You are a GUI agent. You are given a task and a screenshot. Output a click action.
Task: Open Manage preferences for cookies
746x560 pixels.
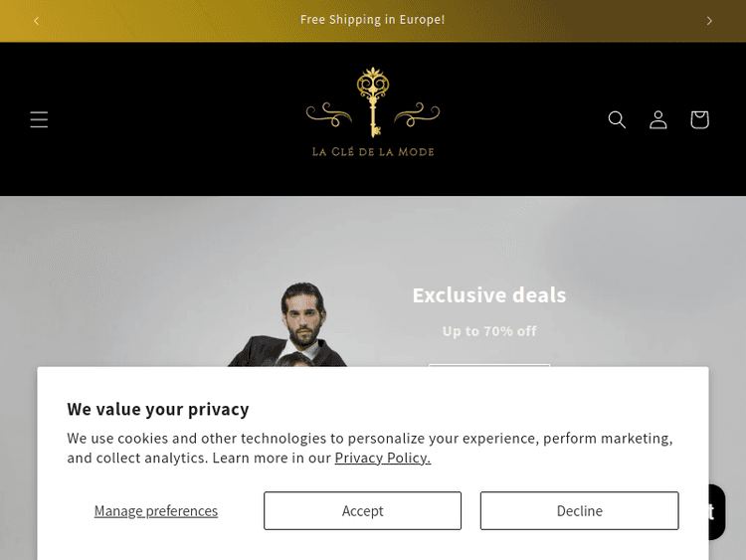tap(156, 510)
